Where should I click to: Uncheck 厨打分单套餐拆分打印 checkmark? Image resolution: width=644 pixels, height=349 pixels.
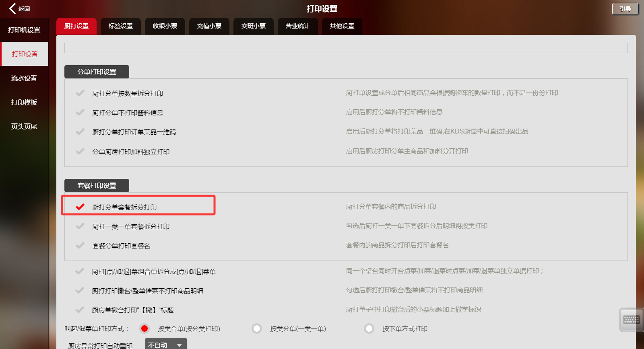tap(80, 207)
